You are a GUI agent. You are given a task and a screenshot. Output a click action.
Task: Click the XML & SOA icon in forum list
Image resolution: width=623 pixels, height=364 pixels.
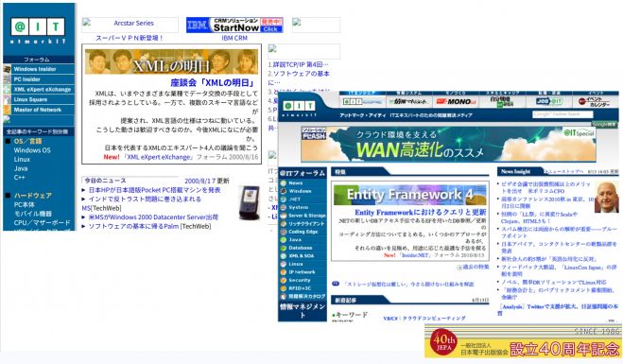(x=284, y=256)
